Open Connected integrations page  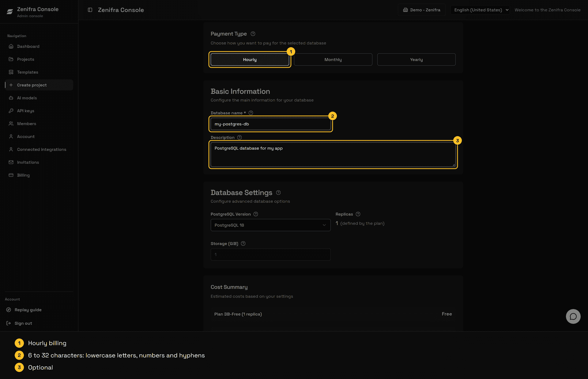pyautogui.click(x=39, y=149)
